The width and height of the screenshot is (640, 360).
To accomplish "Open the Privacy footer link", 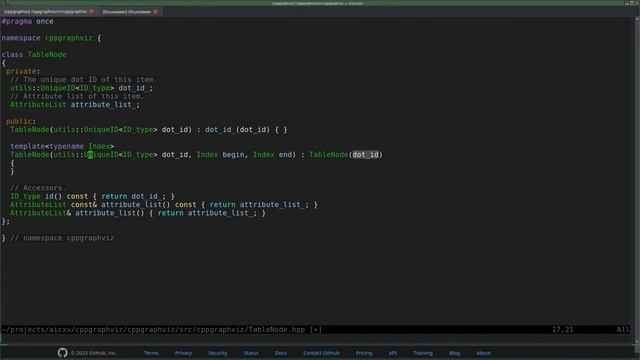I will (x=183, y=353).
